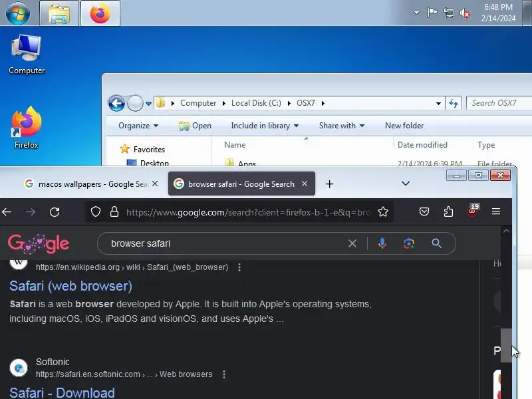Image resolution: width=532 pixels, height=399 pixels.
Task: Reload the Google search page
Action: pos(55,212)
